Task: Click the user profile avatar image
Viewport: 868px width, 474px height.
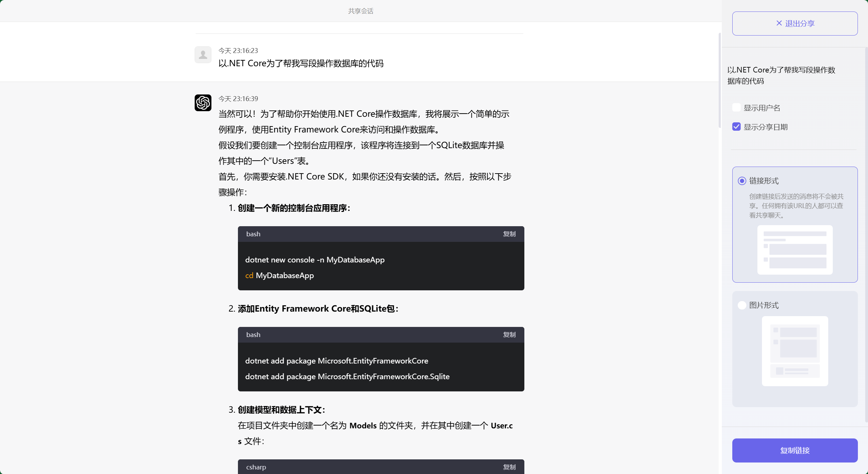Action: click(x=203, y=54)
